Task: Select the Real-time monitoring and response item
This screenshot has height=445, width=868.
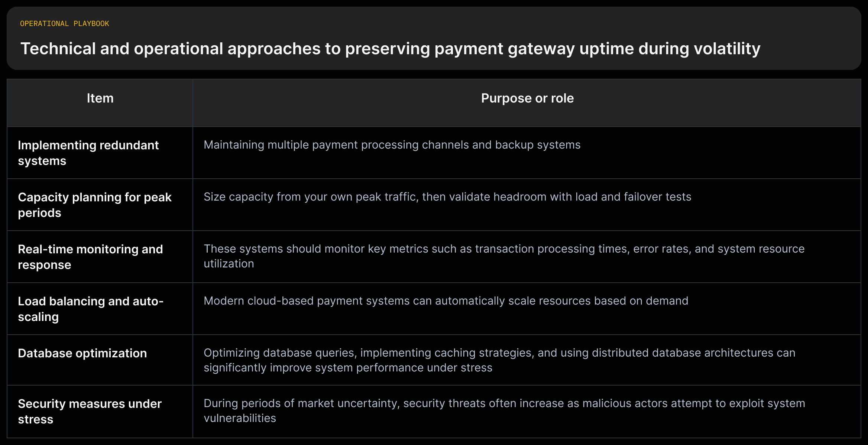Action: pos(90,257)
